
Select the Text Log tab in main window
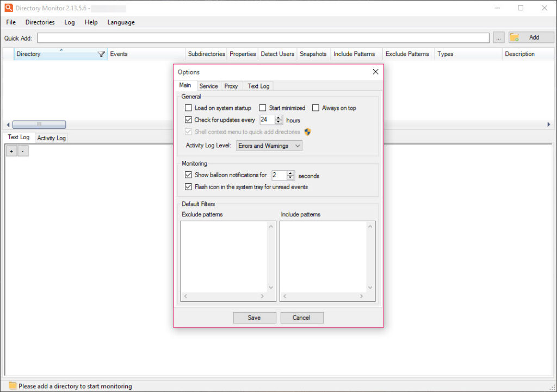(x=19, y=137)
